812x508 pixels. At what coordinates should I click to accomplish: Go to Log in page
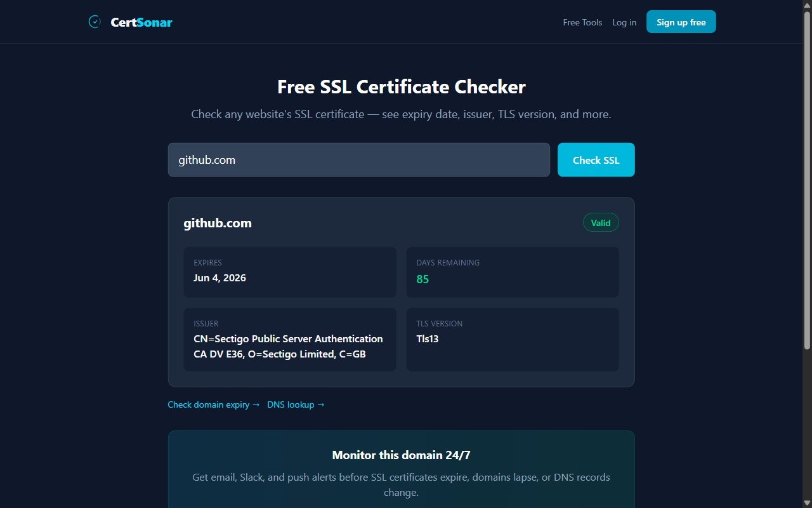click(x=624, y=22)
